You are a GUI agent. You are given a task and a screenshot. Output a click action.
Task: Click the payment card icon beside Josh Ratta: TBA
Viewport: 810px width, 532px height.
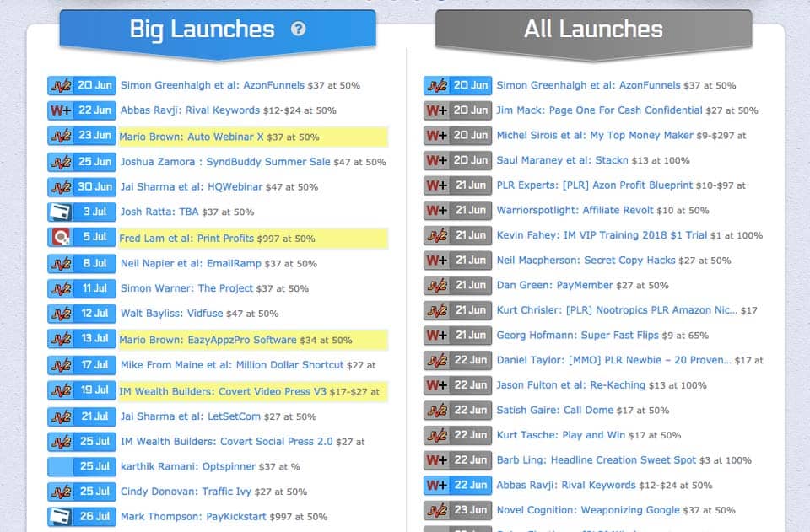[57, 212]
